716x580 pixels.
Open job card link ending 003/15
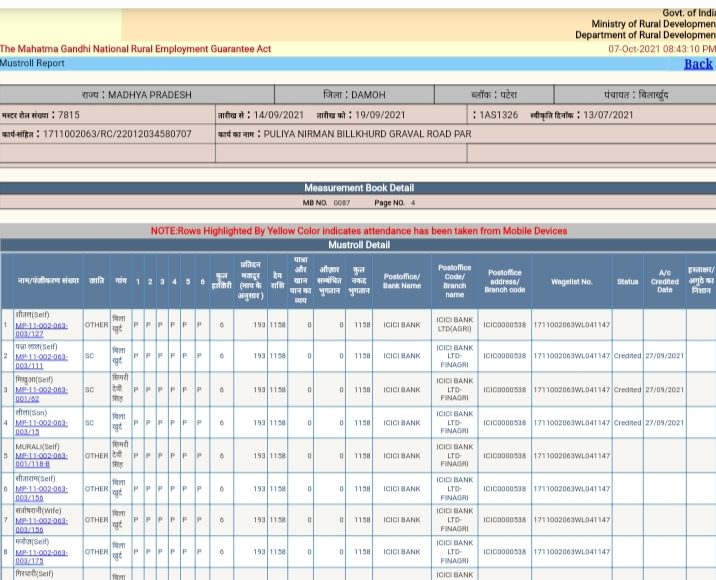pos(41,427)
